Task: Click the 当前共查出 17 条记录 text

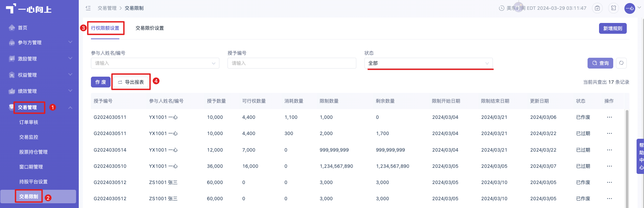Action: click(x=606, y=82)
